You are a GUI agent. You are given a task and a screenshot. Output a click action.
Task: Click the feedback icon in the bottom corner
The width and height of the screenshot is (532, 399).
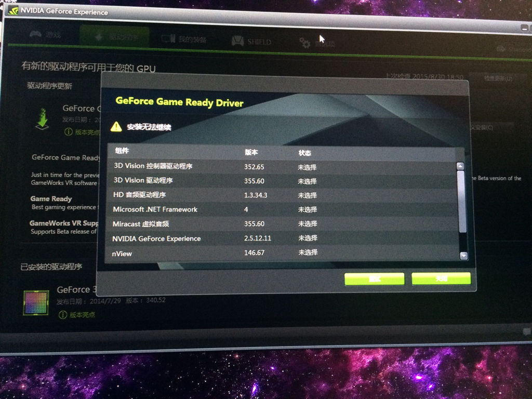527,331
